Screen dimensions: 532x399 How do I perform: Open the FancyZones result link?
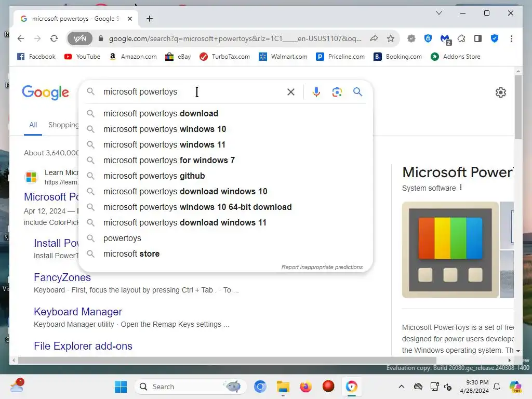point(62,277)
